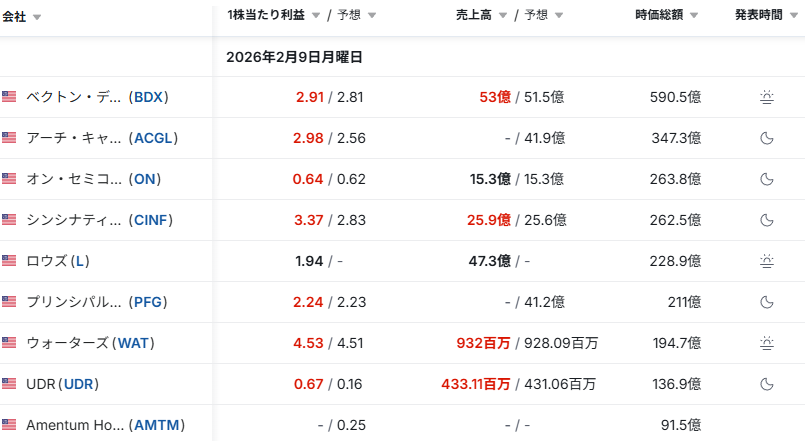Click the US flag icon beside BDX
Image resolution: width=805 pixels, height=441 pixels.
[x=9, y=97]
